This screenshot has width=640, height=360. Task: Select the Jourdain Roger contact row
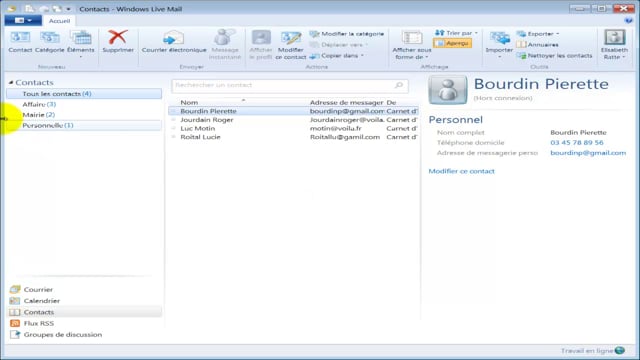[x=293, y=120]
